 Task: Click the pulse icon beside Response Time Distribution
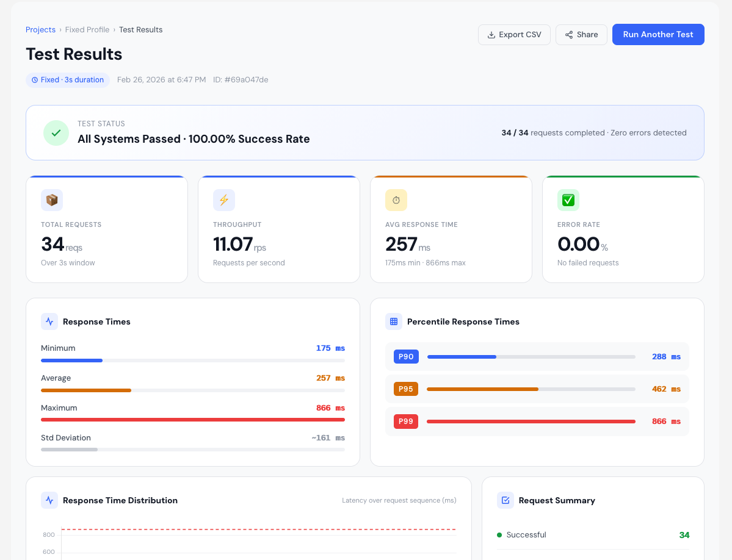click(x=49, y=500)
